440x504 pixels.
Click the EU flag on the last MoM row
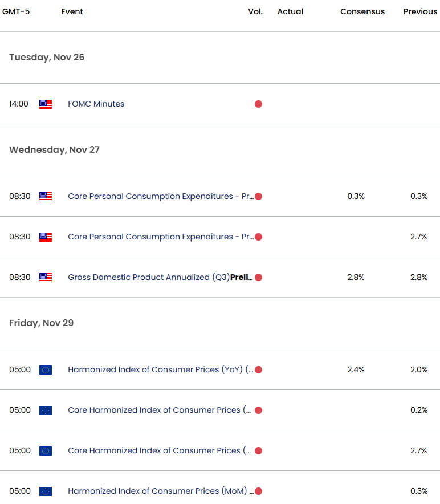coord(45,491)
